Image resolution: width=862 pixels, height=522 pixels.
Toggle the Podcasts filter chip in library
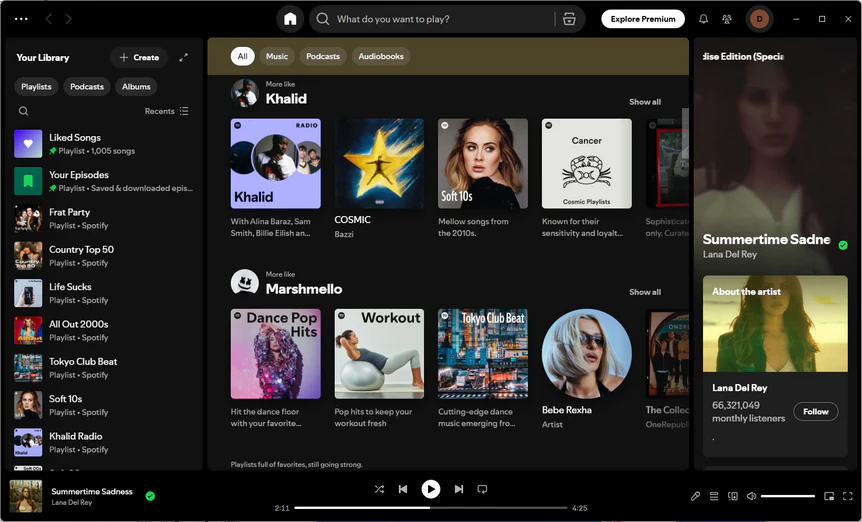87,87
